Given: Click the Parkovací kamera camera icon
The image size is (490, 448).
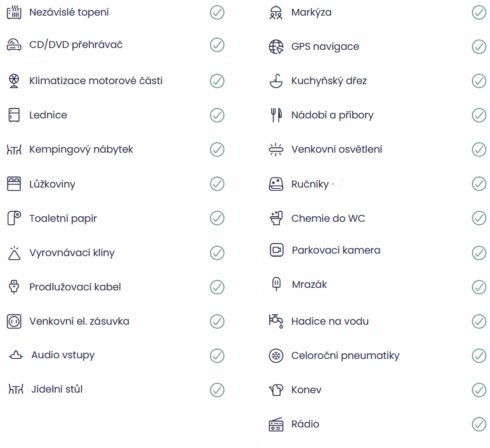Looking at the screenshot, I should click(x=276, y=250).
